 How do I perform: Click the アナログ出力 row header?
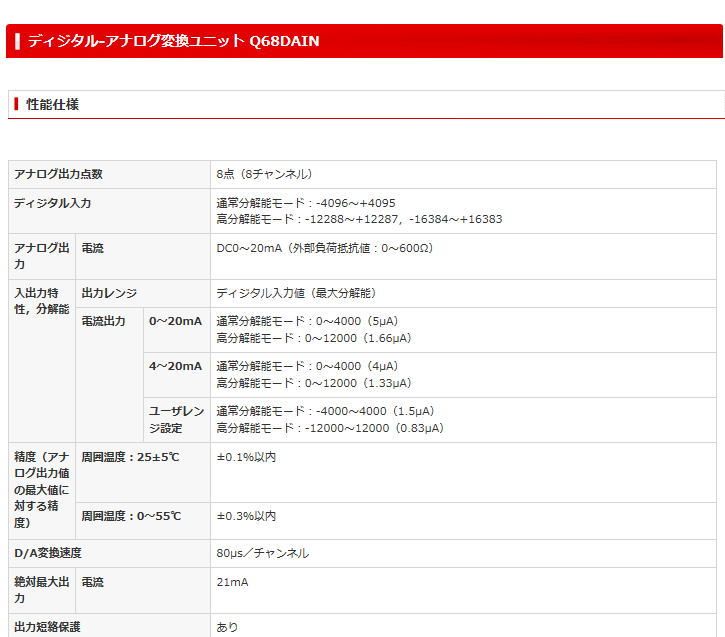(x=42, y=256)
